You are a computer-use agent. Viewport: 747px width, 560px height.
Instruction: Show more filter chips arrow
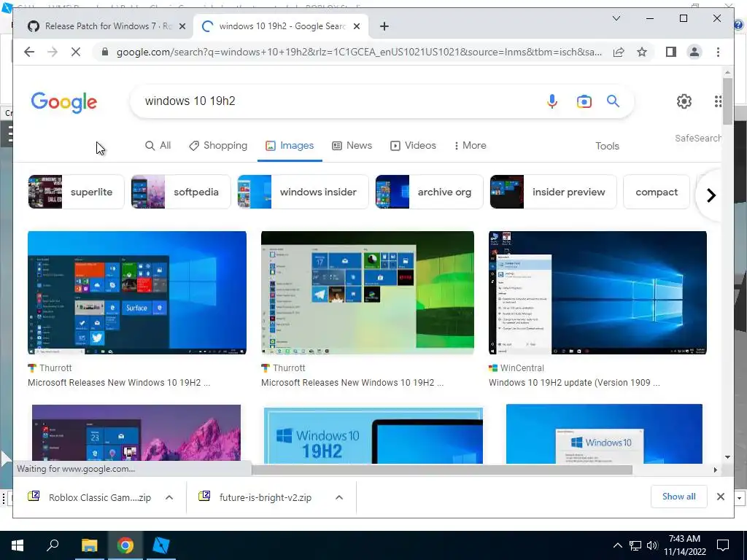(711, 195)
